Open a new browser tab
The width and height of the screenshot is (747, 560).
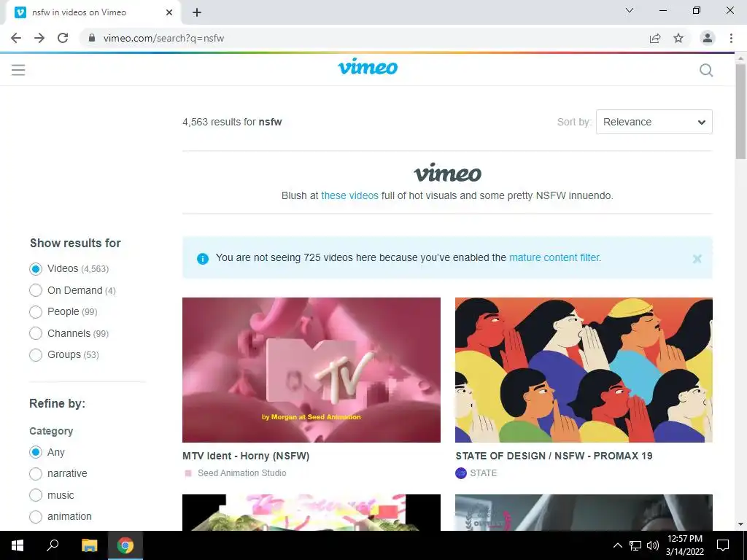coord(197,12)
